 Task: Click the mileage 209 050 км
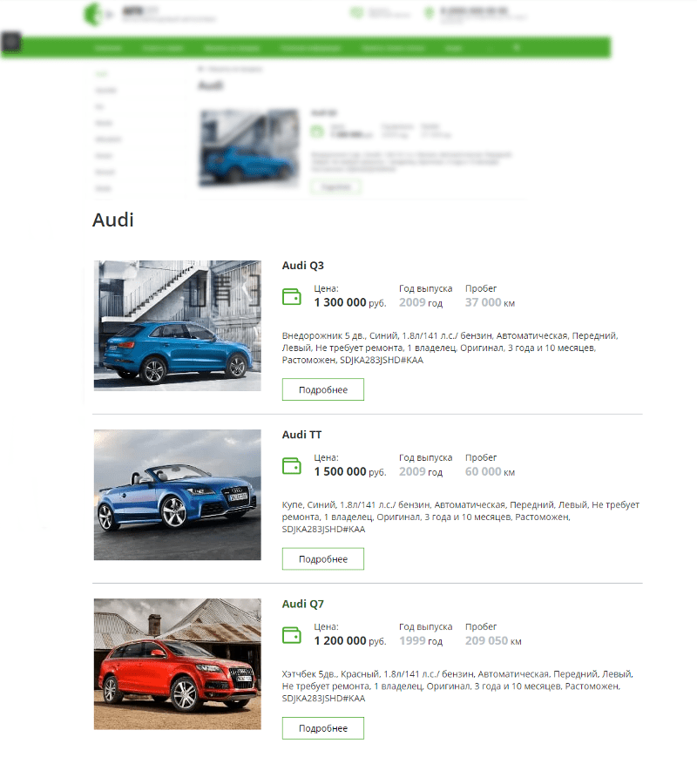point(493,641)
